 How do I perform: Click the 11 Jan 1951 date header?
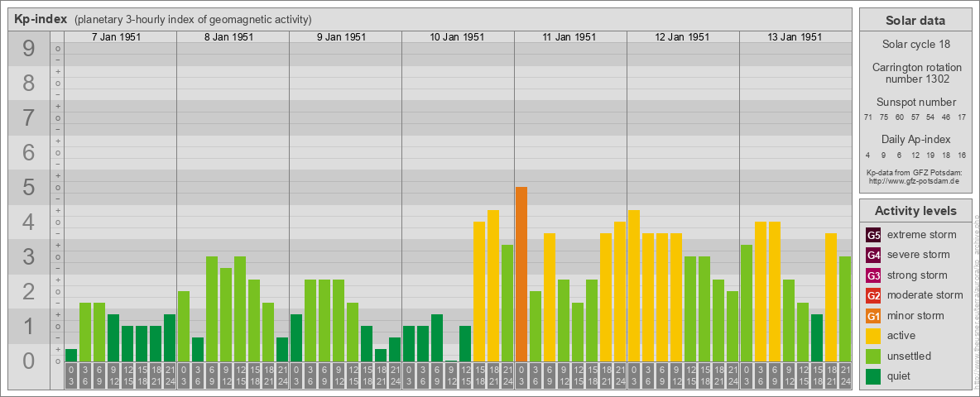[569, 37]
